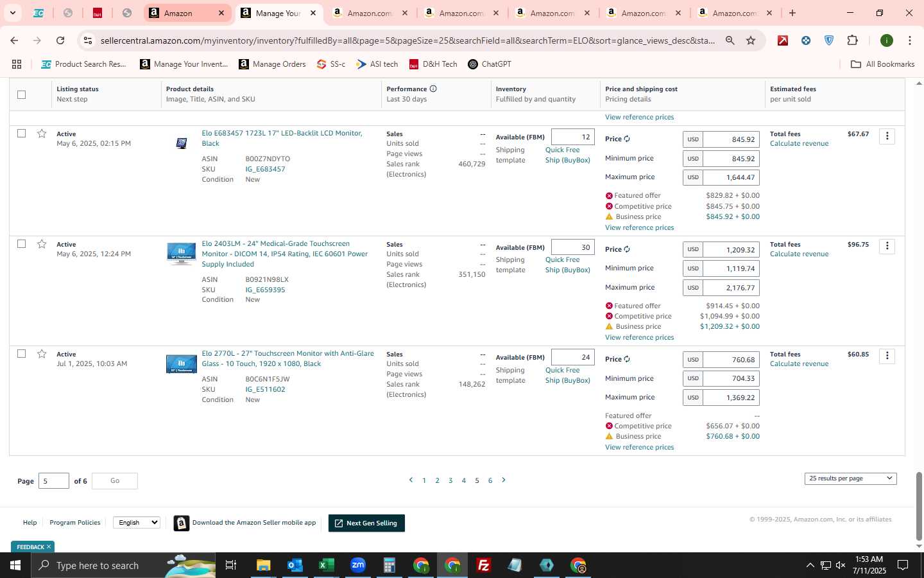Click the page vertical scrollbar thumb
Image resolution: width=924 pixels, height=578 pixels.
(x=919, y=505)
